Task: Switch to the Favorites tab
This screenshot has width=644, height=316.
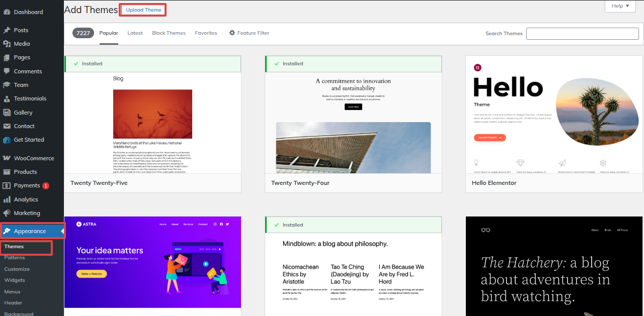Action: coord(206,33)
